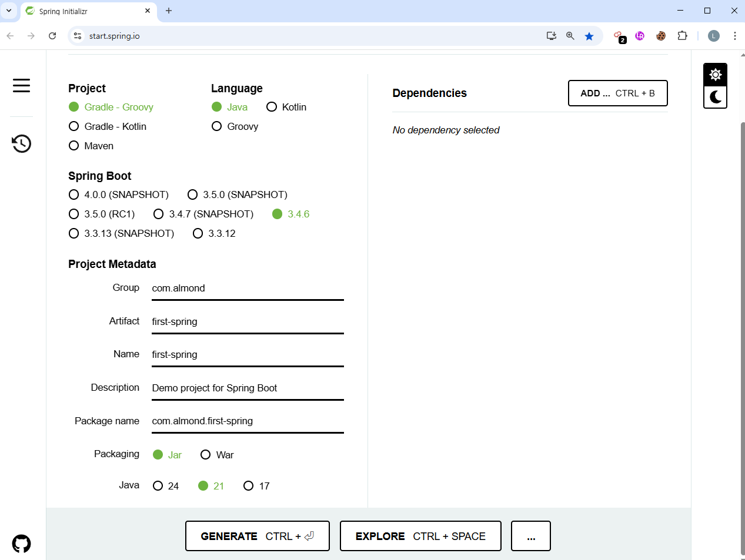
Task: Click the Name input field
Action: pyautogui.click(x=248, y=355)
